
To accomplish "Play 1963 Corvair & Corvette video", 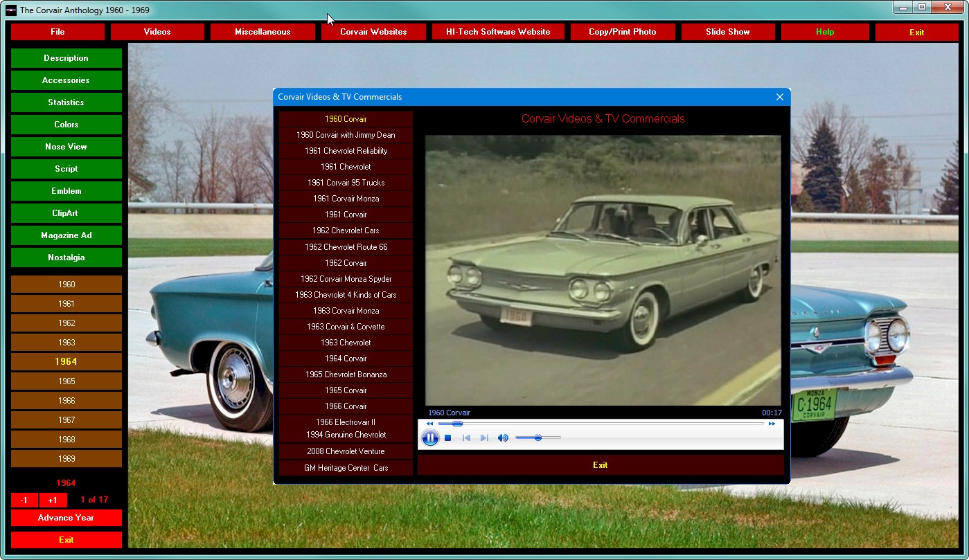I will point(346,327).
